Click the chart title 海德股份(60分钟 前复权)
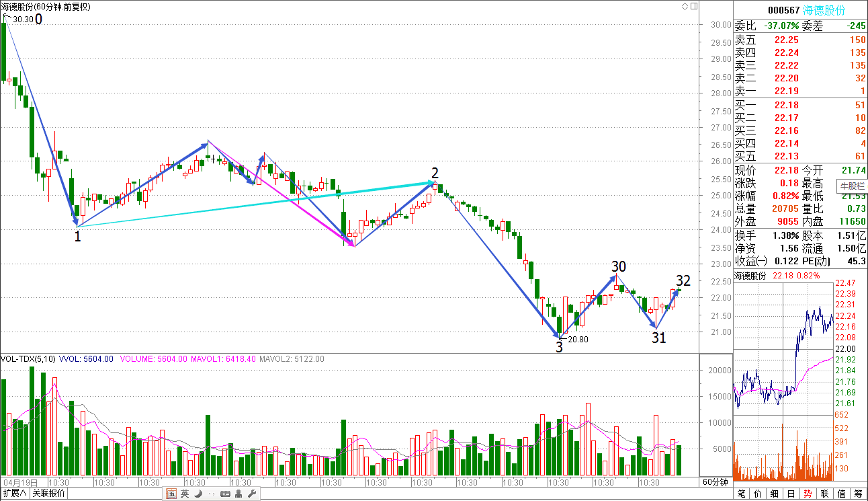868x501 pixels. (46, 7)
